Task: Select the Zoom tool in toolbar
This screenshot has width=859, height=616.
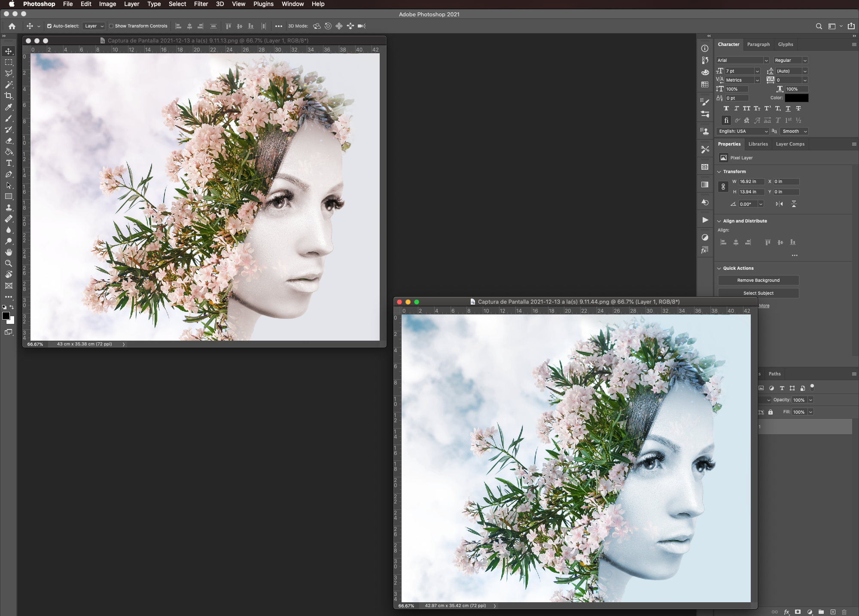Action: [x=9, y=263]
